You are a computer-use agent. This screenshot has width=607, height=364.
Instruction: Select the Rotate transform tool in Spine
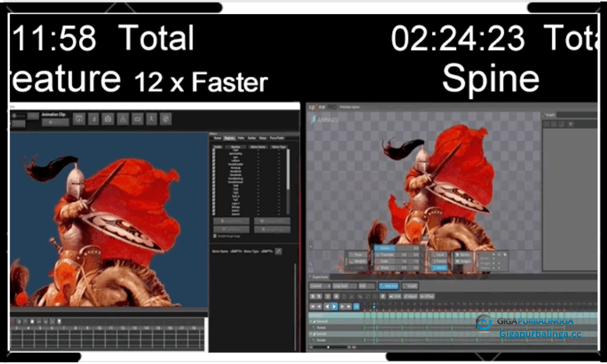pos(384,248)
